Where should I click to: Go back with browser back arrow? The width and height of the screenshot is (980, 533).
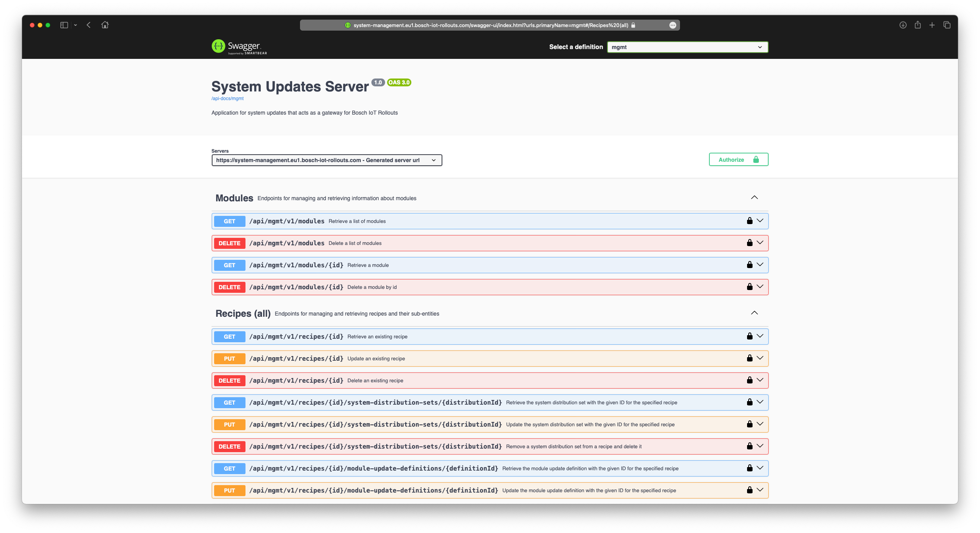tap(89, 25)
